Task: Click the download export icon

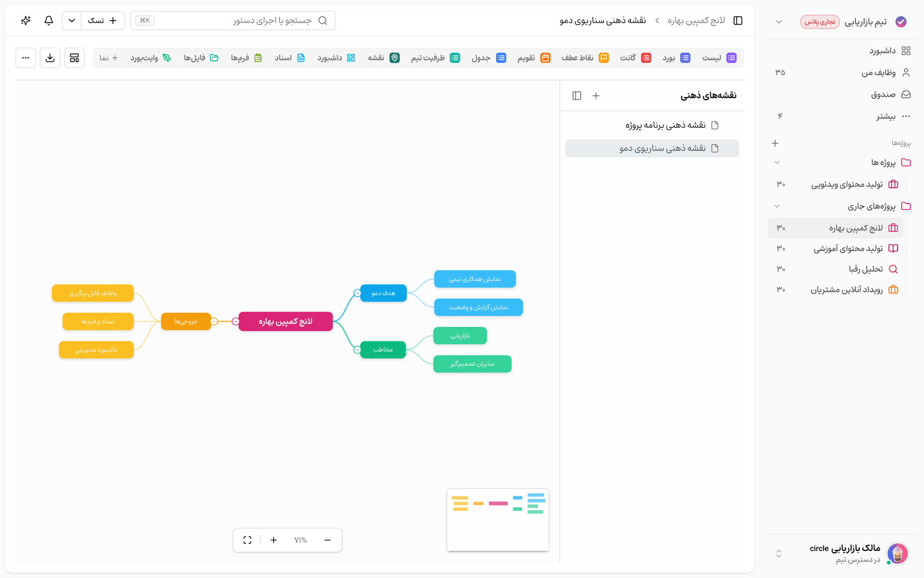Action: (x=50, y=58)
